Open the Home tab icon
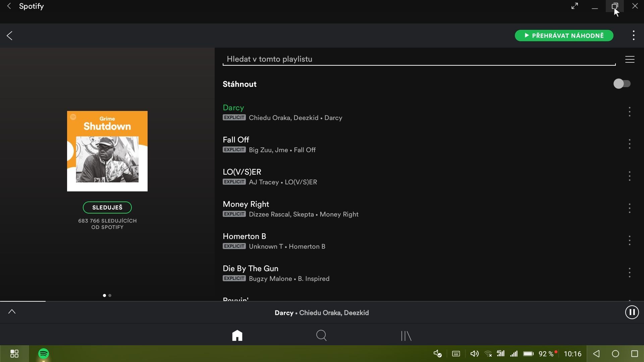The image size is (644, 362). point(237,335)
